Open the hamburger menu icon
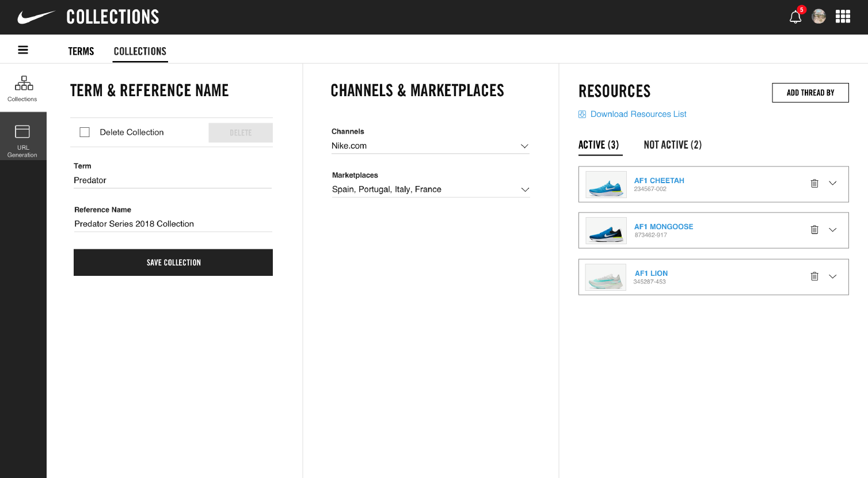Image resolution: width=868 pixels, height=478 pixels. pyautogui.click(x=22, y=49)
